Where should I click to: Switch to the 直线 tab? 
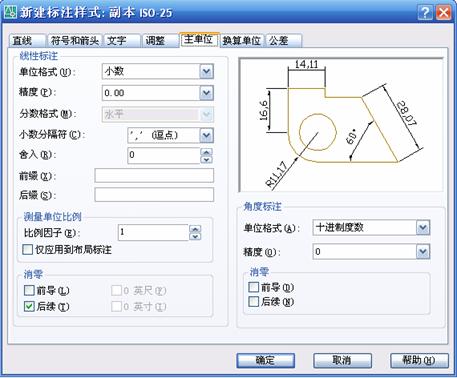pyautogui.click(x=27, y=41)
